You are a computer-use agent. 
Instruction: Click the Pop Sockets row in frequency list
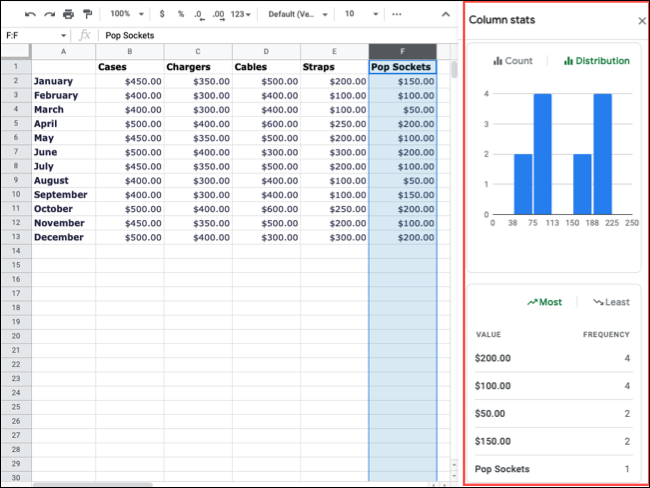[553, 469]
